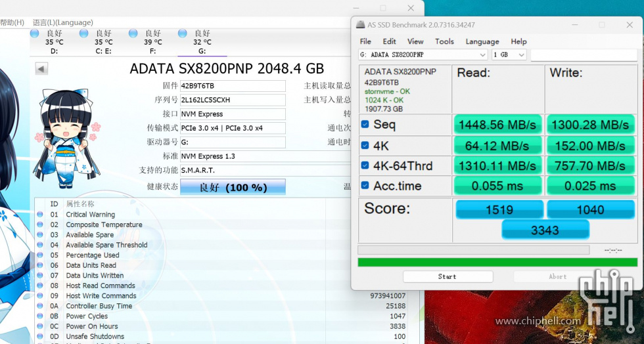Screen dimensions: 644x344
Task: Open the File menu in AS SSD
Action: click(365, 41)
